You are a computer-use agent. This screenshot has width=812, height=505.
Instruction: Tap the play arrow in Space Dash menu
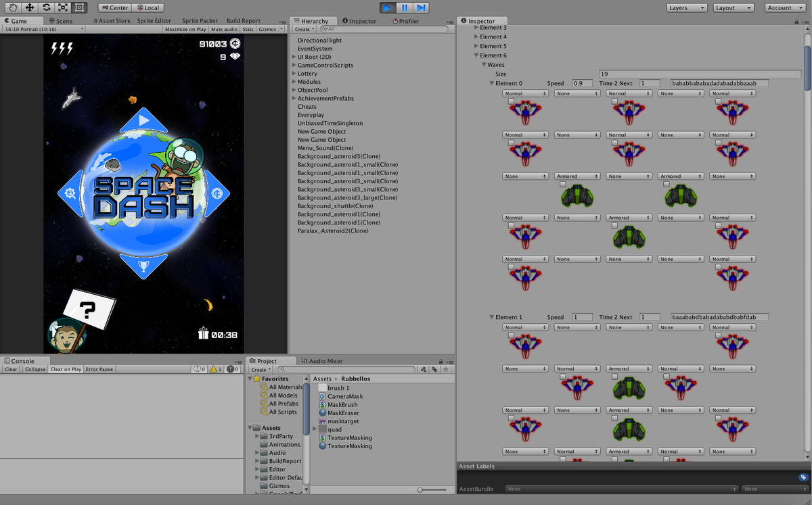pyautogui.click(x=143, y=120)
